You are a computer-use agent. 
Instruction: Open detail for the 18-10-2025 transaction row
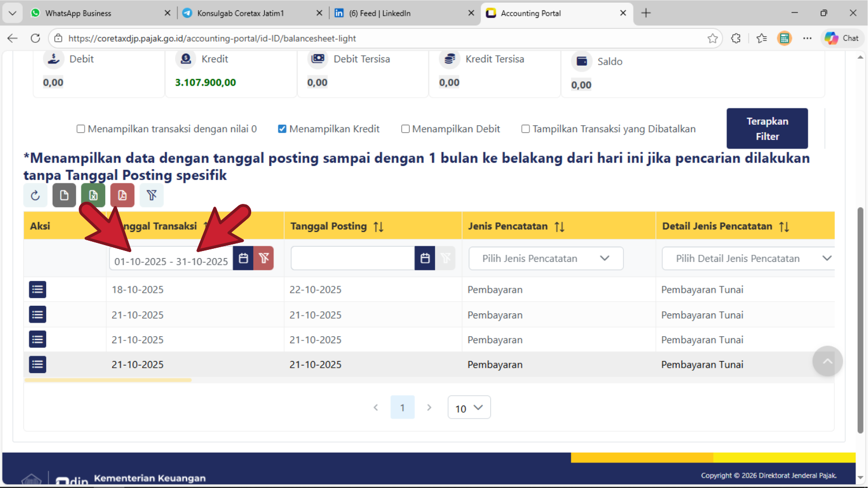(x=37, y=290)
